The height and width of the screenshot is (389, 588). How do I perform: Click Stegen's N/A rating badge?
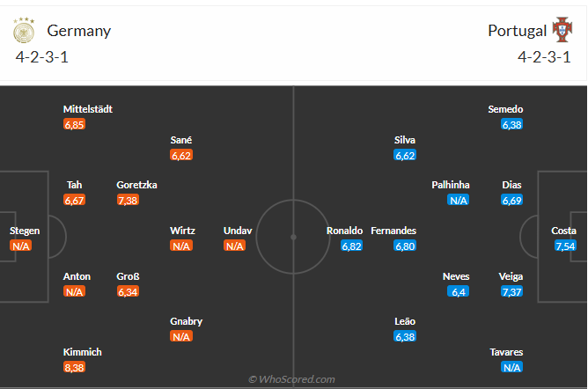pyautogui.click(x=21, y=246)
